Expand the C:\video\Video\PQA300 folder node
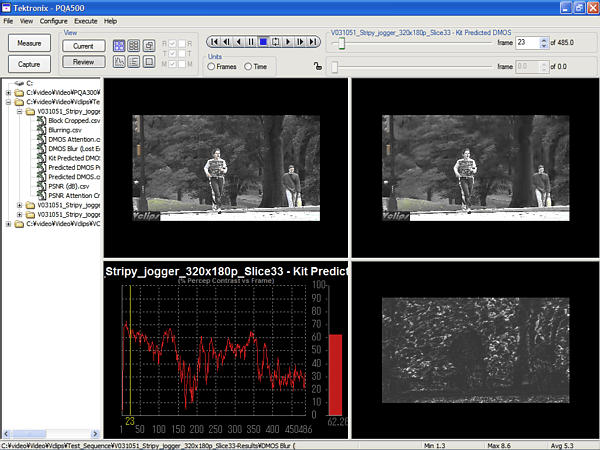 pyautogui.click(x=8, y=93)
